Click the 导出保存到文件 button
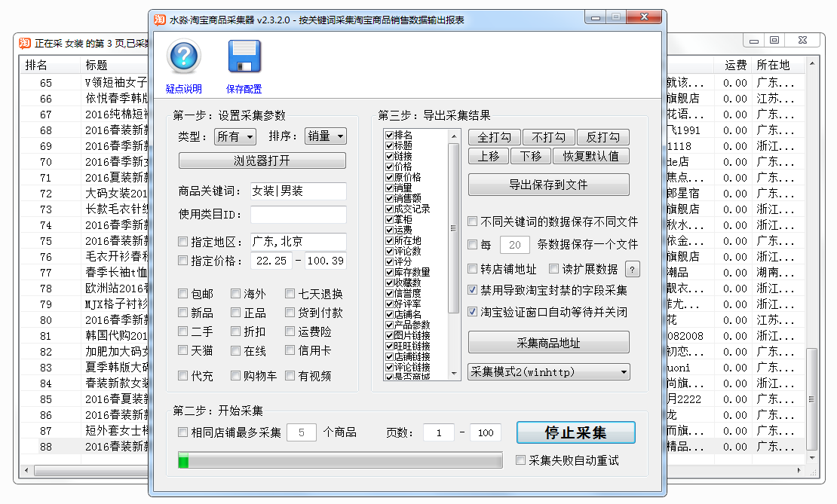 pyautogui.click(x=548, y=185)
